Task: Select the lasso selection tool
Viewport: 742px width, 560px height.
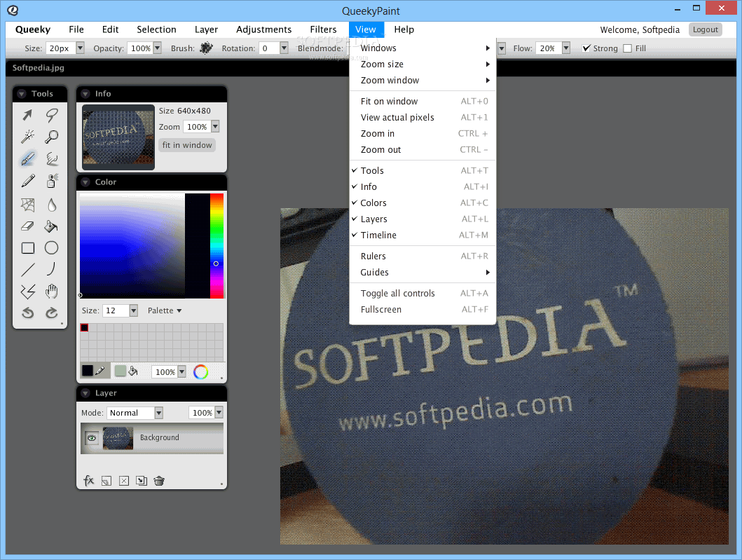Action: [x=52, y=114]
